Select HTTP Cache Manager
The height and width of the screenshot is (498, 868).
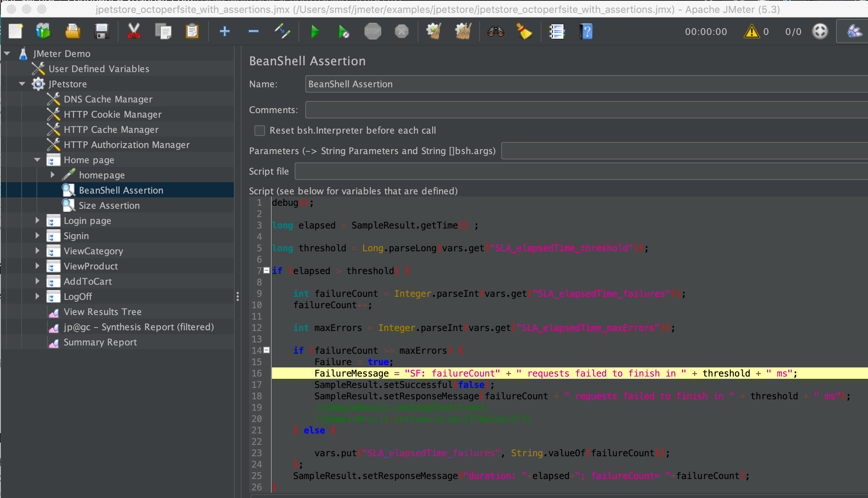111,129
